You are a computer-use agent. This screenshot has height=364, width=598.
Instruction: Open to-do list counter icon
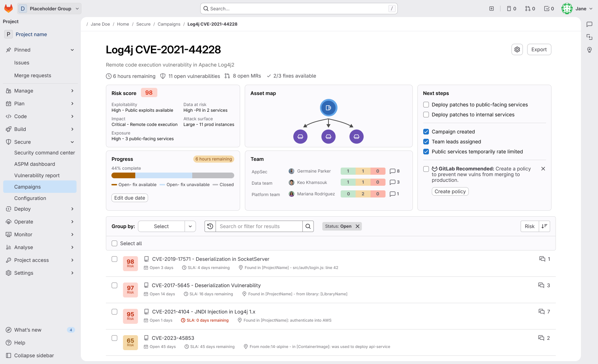[x=549, y=9]
